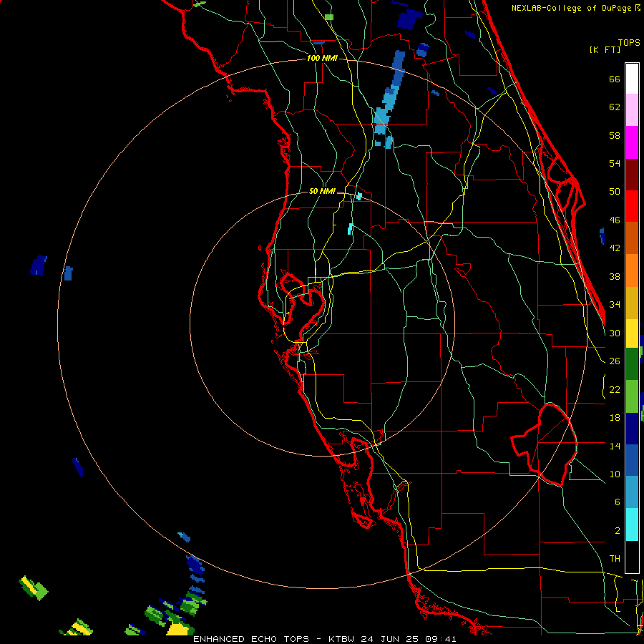Select the medium blue legend band
The height and width of the screenshot is (644, 644).
[x=632, y=460]
